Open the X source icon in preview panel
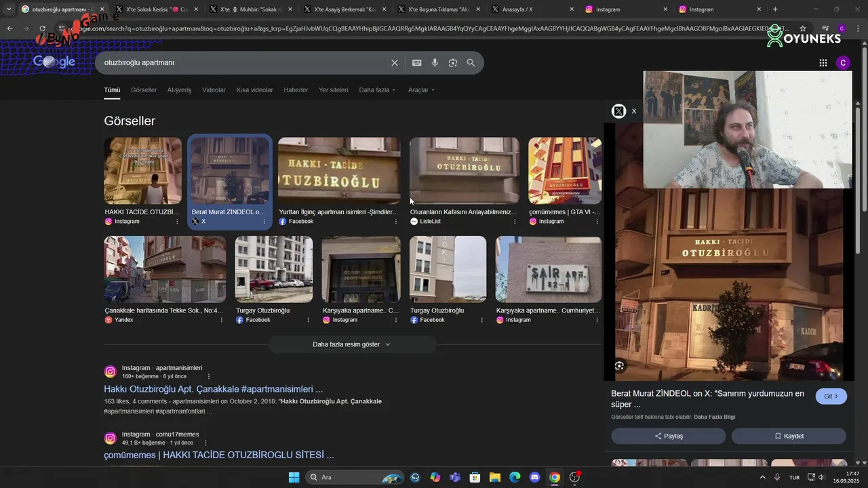This screenshot has width=868, height=488. [x=618, y=111]
